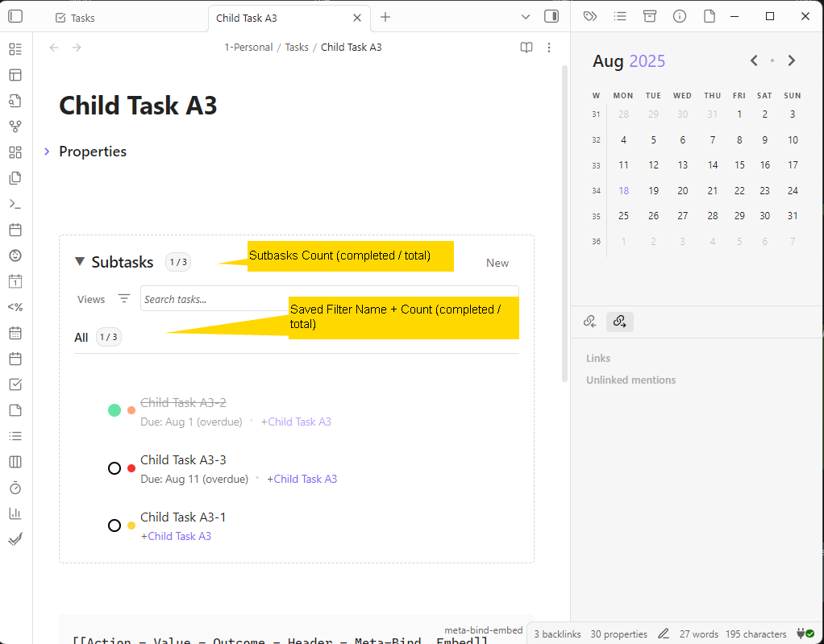Enable reading view via the book icon
The height and width of the screenshot is (644, 824).
coord(526,48)
